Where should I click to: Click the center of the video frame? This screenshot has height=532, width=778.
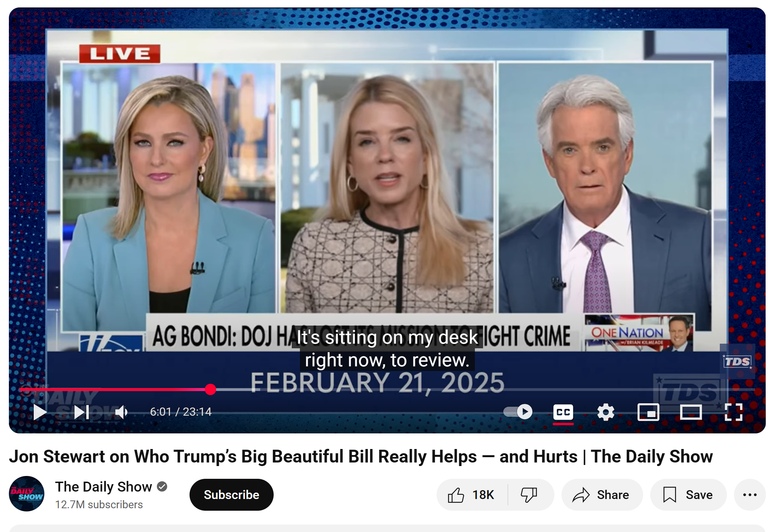point(387,220)
